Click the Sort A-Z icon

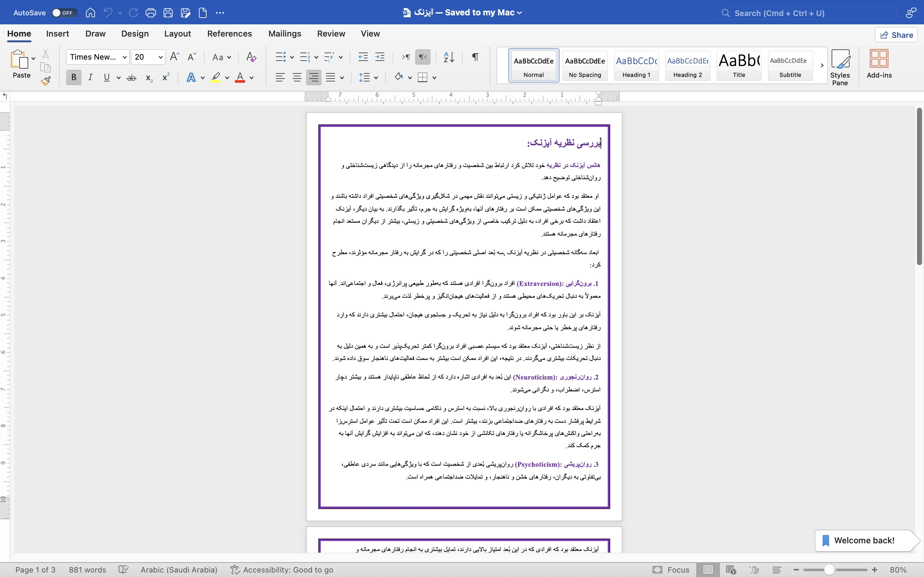tap(449, 57)
